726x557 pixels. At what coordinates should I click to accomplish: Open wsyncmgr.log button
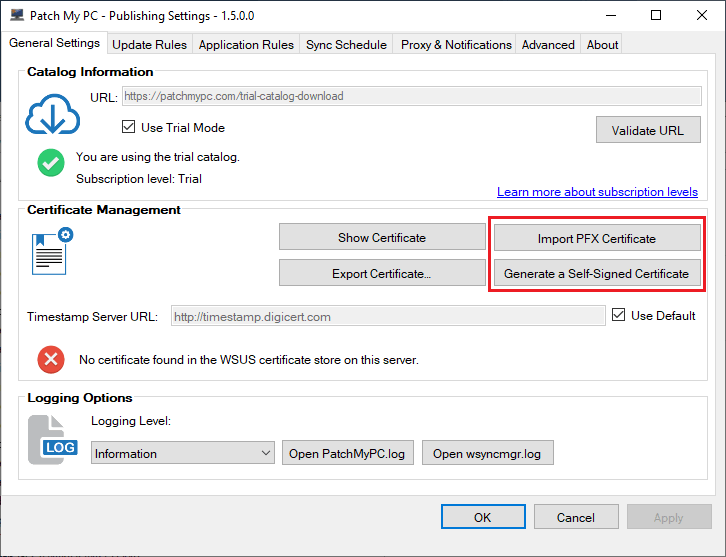coord(488,453)
